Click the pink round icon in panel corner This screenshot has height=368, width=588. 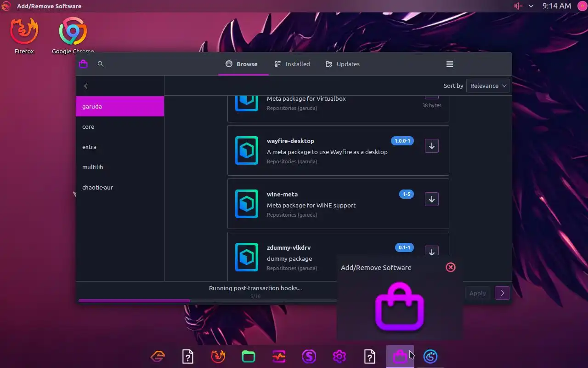tap(582, 6)
